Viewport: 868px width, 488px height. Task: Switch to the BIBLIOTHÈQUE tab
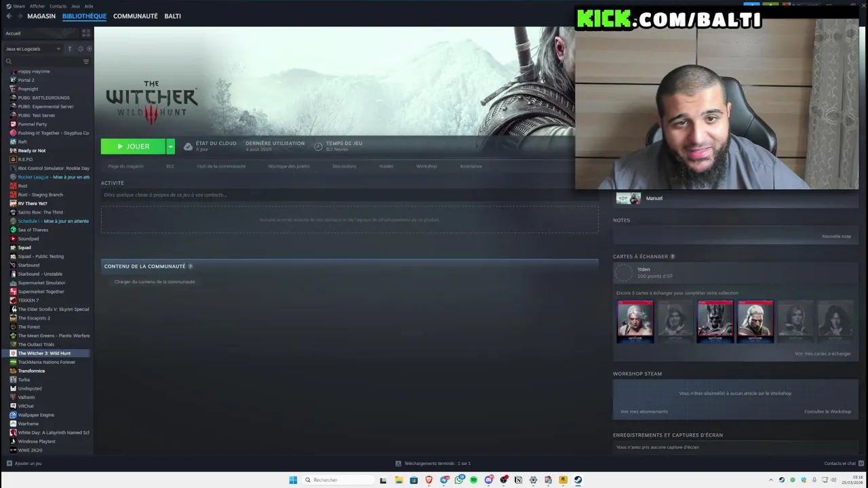point(84,16)
